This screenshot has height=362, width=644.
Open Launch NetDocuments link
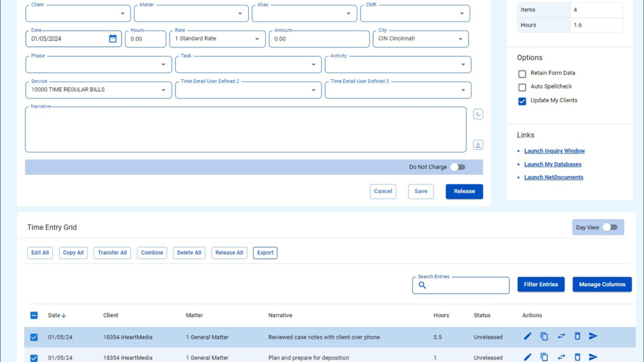(x=554, y=177)
